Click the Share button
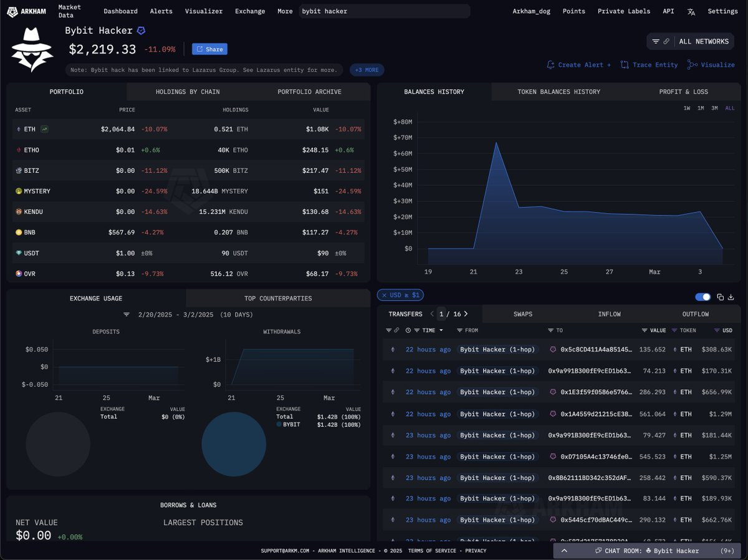Image resolution: width=748 pixels, height=560 pixels. point(209,49)
